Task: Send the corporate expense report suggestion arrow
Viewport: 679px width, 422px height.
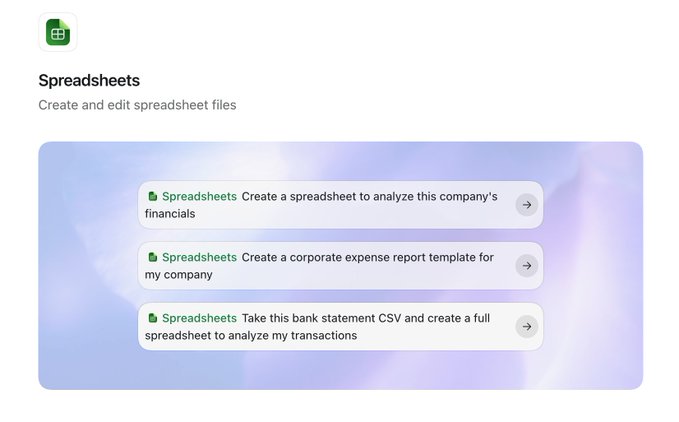Action: click(x=527, y=266)
